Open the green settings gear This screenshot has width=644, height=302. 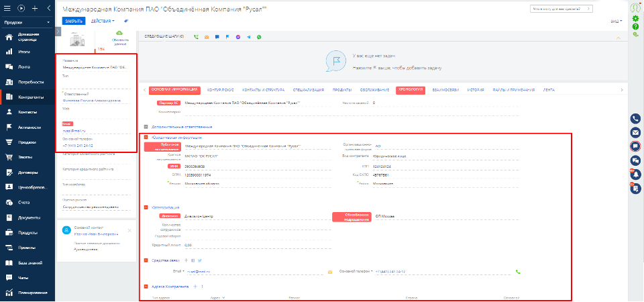tap(635, 19)
